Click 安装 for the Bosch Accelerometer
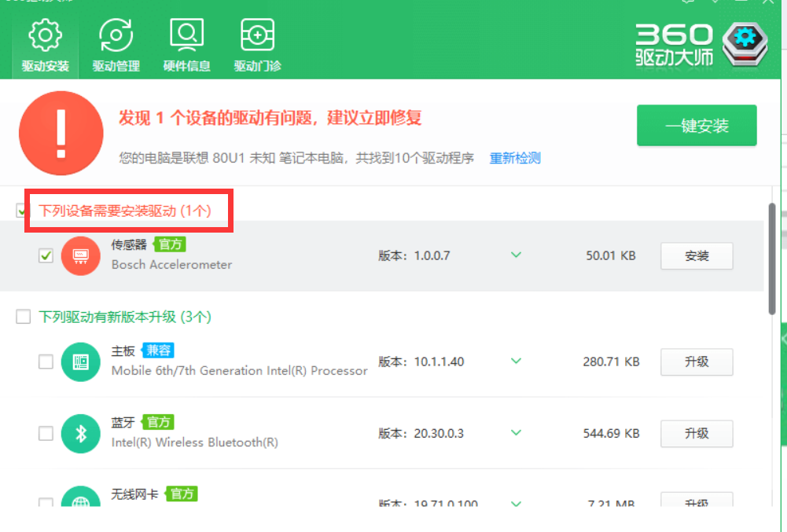The width and height of the screenshot is (787, 532). tap(697, 256)
